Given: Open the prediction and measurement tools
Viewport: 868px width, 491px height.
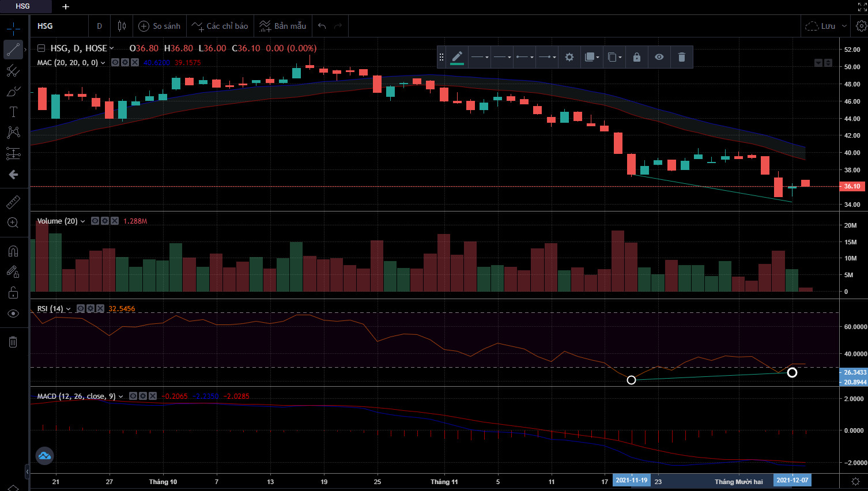Looking at the screenshot, I should point(13,153).
